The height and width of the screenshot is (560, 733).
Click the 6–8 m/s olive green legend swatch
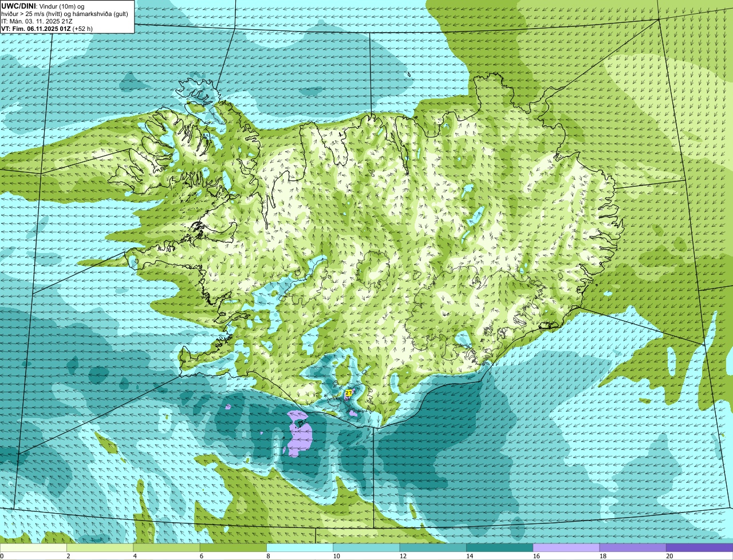pos(234,547)
